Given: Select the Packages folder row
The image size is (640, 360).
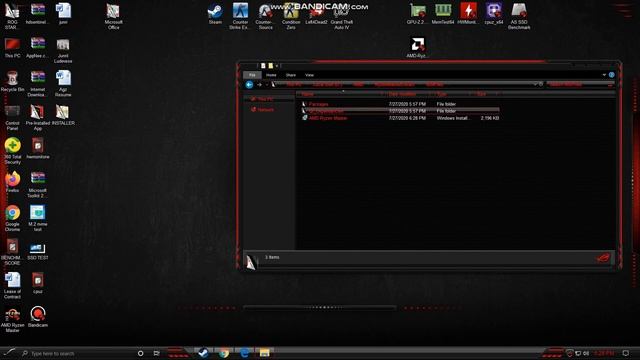Looking at the screenshot, I should (400, 104).
